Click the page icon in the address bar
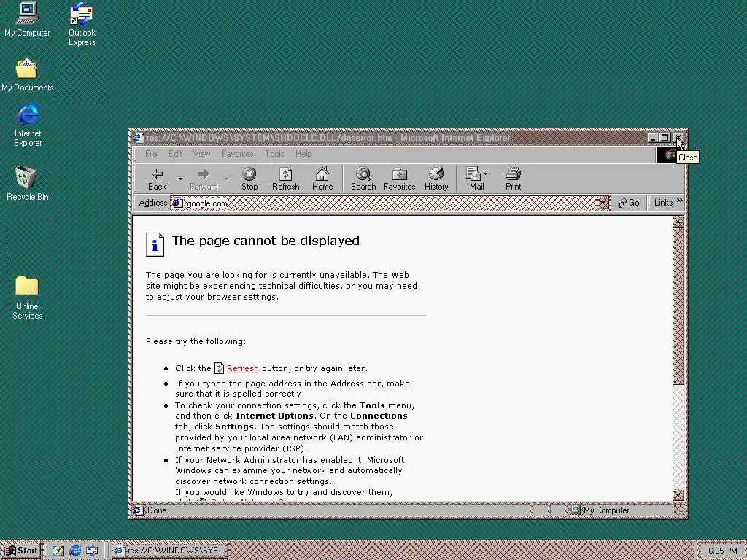The height and width of the screenshot is (560, 747). (177, 203)
